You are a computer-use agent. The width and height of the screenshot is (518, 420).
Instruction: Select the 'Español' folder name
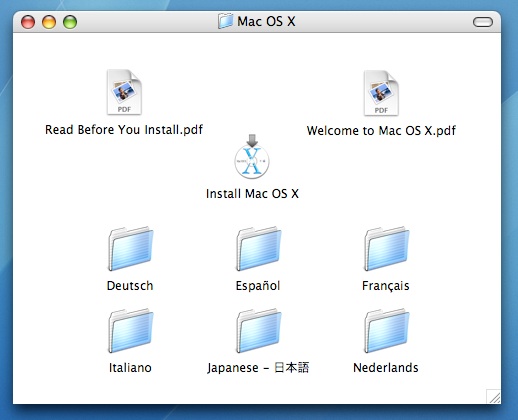coord(258,286)
